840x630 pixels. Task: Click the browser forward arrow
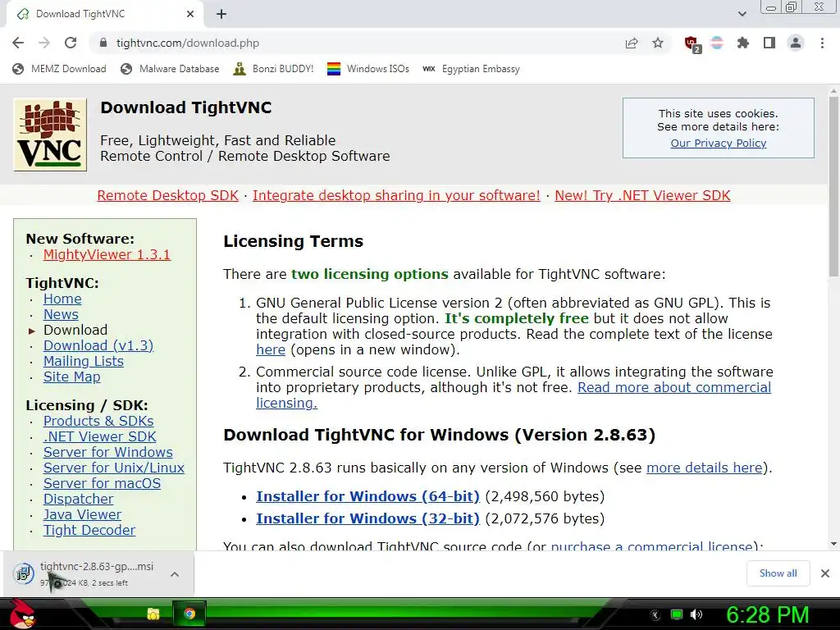tap(44, 43)
